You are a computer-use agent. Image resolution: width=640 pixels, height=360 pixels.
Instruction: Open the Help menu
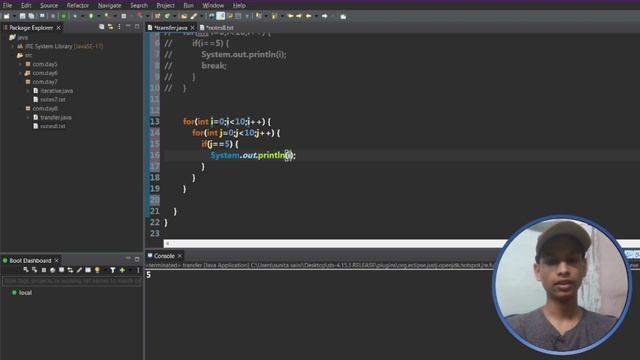(239, 5)
